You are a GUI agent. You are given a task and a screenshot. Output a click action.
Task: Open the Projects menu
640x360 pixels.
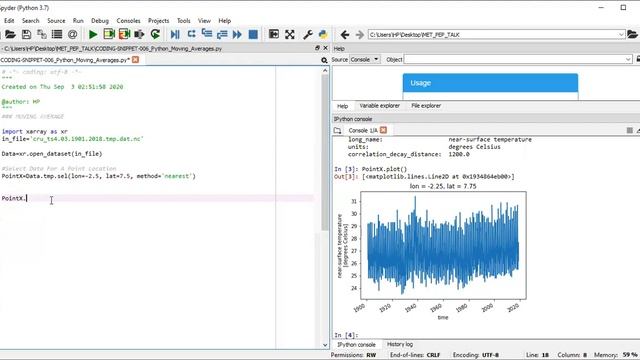(158, 20)
